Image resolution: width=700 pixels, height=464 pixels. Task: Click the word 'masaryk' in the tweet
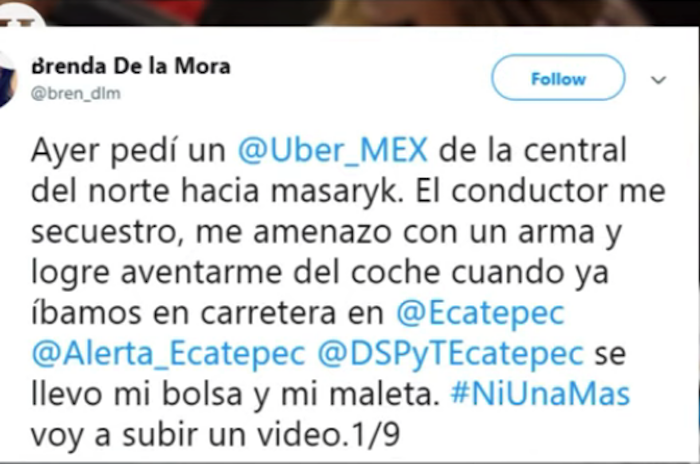334,192
